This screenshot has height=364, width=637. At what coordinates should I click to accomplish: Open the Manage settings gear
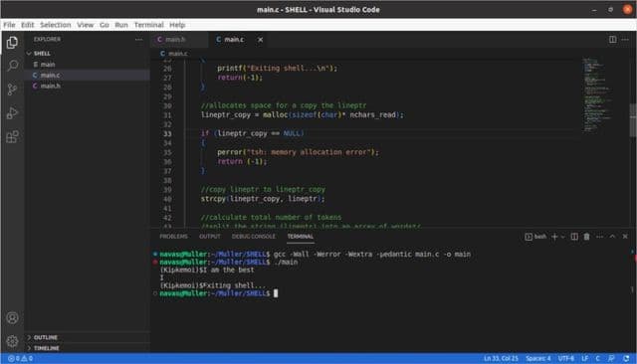pyautogui.click(x=13, y=341)
